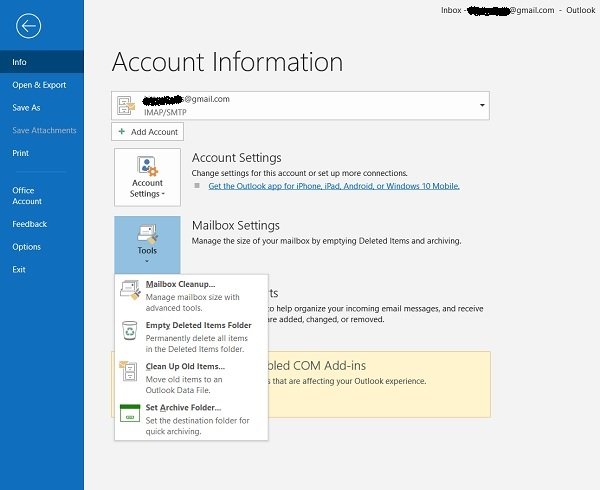Open the Account Settings dropdown button
The width and height of the screenshot is (600, 490).
(x=147, y=177)
